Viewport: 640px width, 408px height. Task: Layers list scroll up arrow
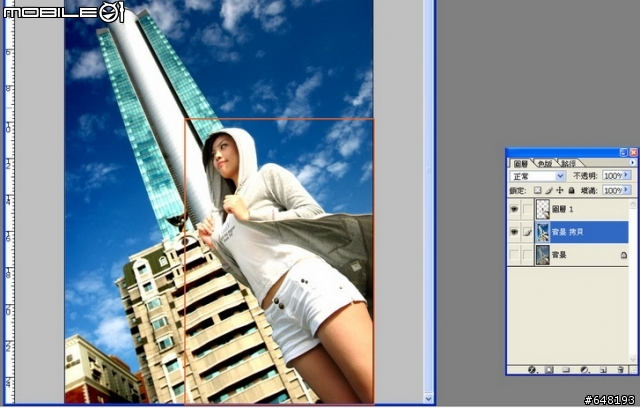(x=633, y=203)
